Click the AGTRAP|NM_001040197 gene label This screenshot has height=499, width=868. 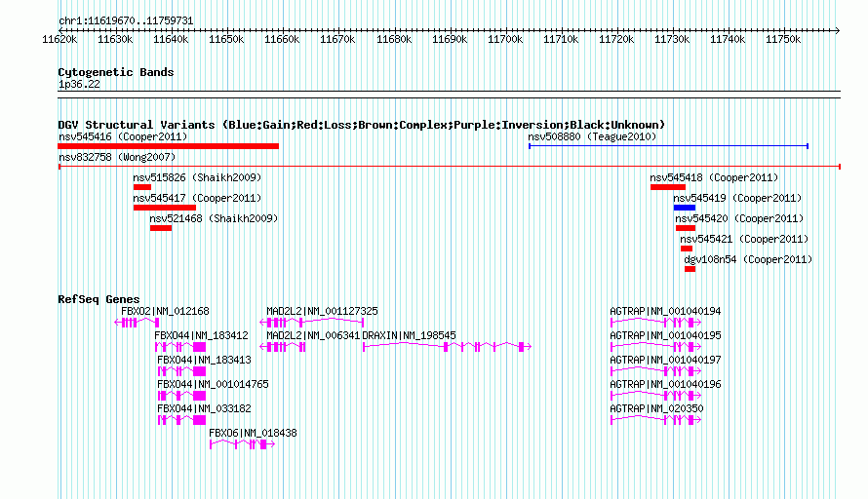pyautogui.click(x=665, y=361)
